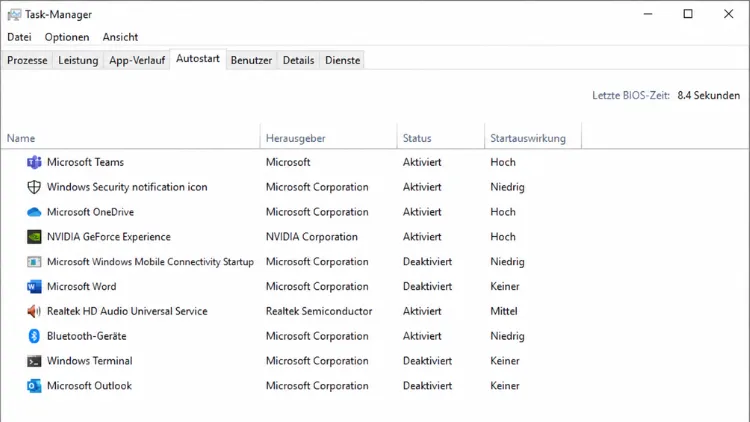750x422 pixels.
Task: Select Windows Security notification icon entry
Action: point(127,187)
